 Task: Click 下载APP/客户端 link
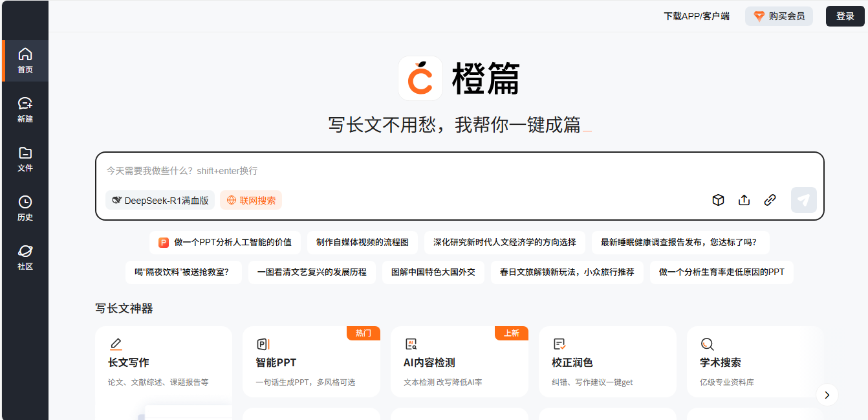pos(697,16)
